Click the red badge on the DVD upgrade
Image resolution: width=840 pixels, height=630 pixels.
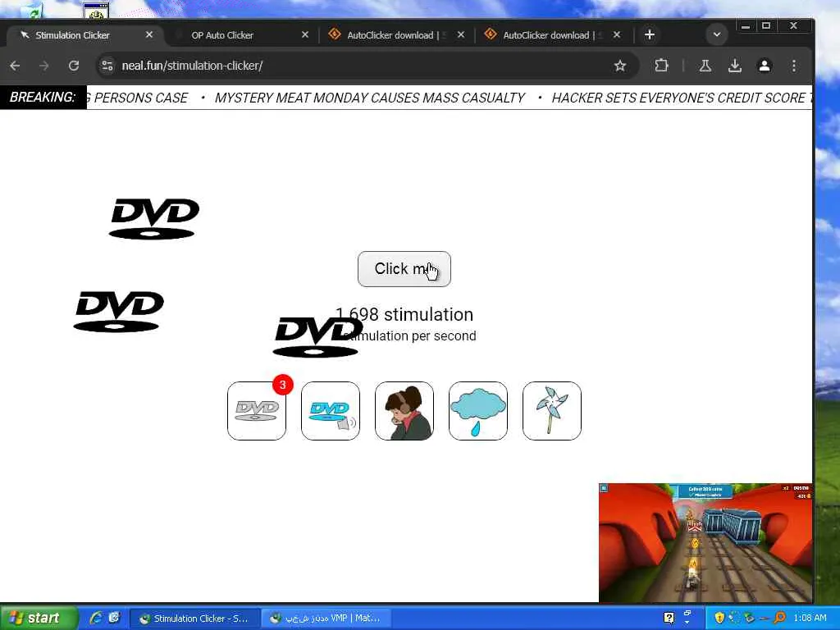click(x=283, y=385)
